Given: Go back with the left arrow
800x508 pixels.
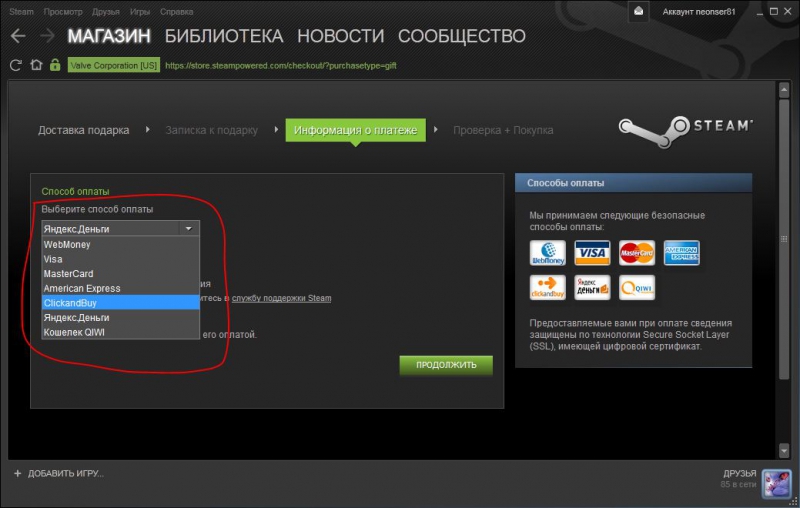Looking at the screenshot, I should click(x=17, y=37).
